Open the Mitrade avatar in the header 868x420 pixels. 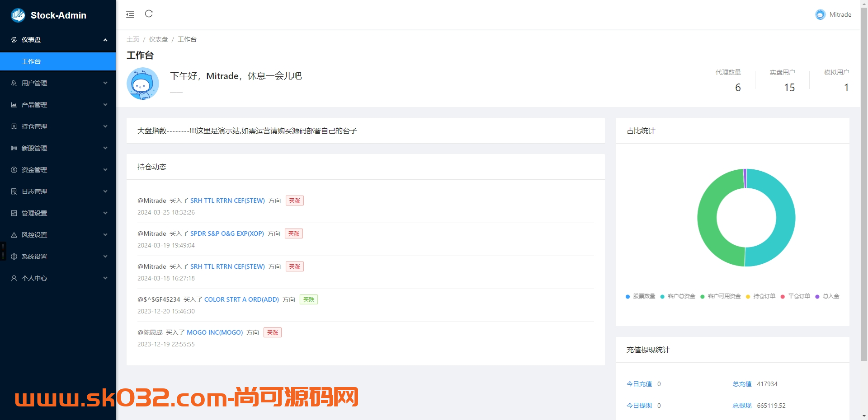point(820,15)
